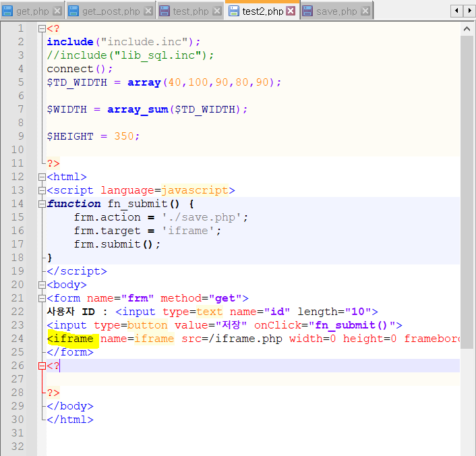This screenshot has height=456, width=476.
Task: Click 'frm.submit()' on line 17
Action: click(x=113, y=244)
